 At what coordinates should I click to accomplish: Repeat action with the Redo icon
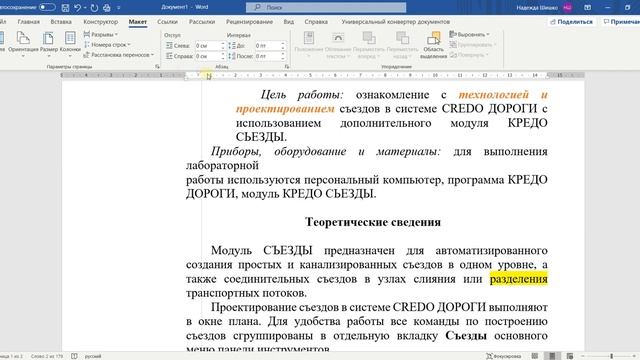tap(94, 7)
